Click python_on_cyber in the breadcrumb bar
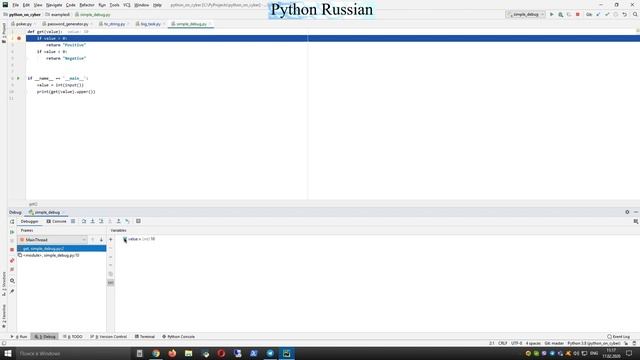640x360 pixels. (24, 15)
